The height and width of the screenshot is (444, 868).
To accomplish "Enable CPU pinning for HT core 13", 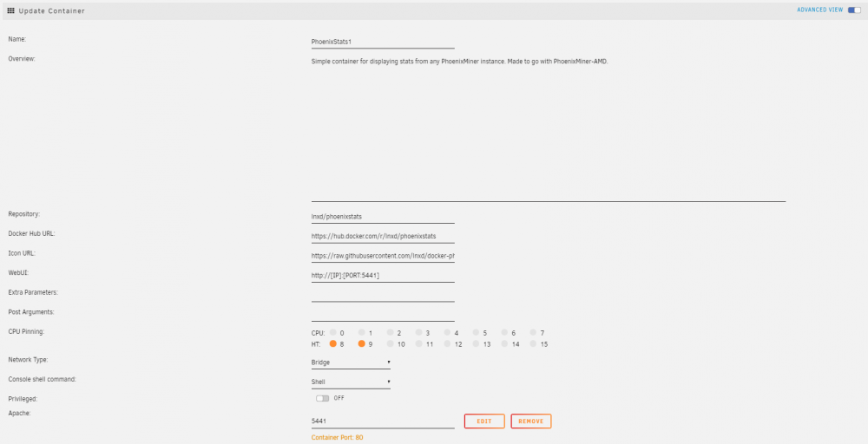I will [476, 344].
